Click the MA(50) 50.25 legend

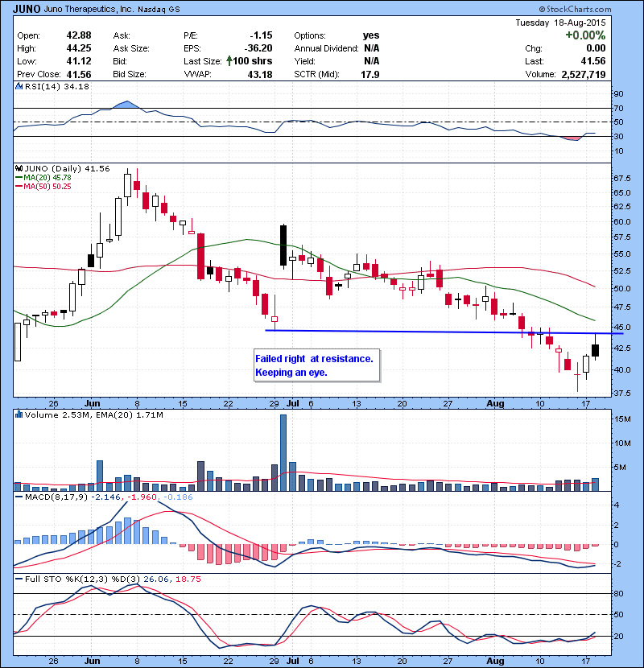(x=43, y=187)
